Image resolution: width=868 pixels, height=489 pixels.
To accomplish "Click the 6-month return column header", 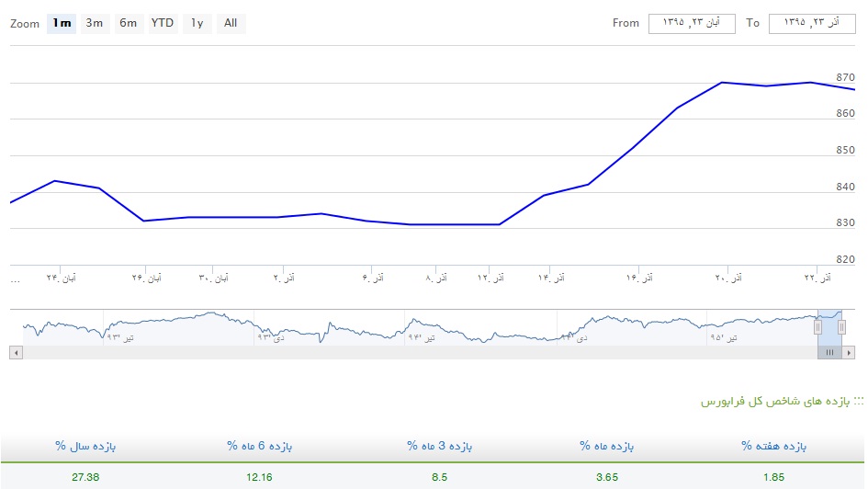I will (x=260, y=446).
